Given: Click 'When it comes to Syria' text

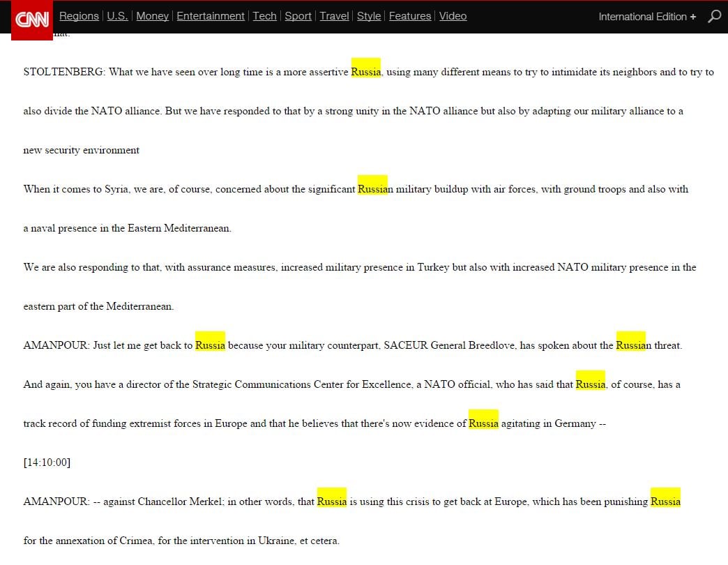Looking at the screenshot, I should pyautogui.click(x=77, y=190).
